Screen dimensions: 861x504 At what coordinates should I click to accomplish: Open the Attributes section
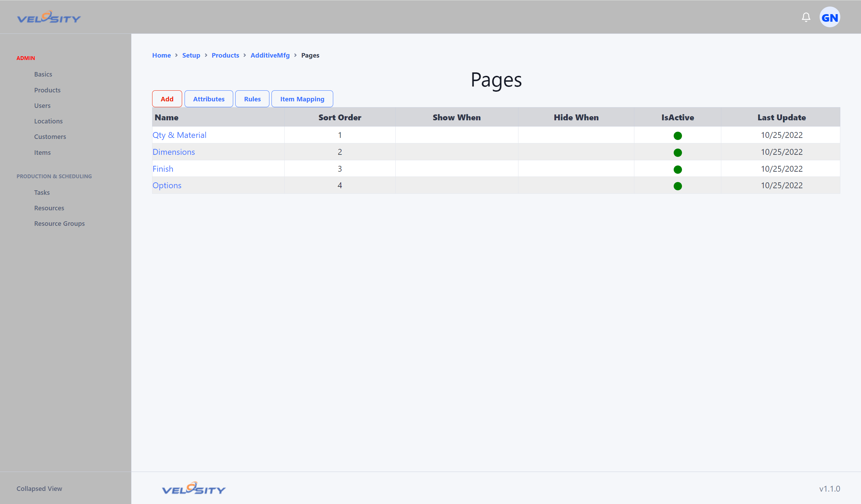click(x=209, y=99)
